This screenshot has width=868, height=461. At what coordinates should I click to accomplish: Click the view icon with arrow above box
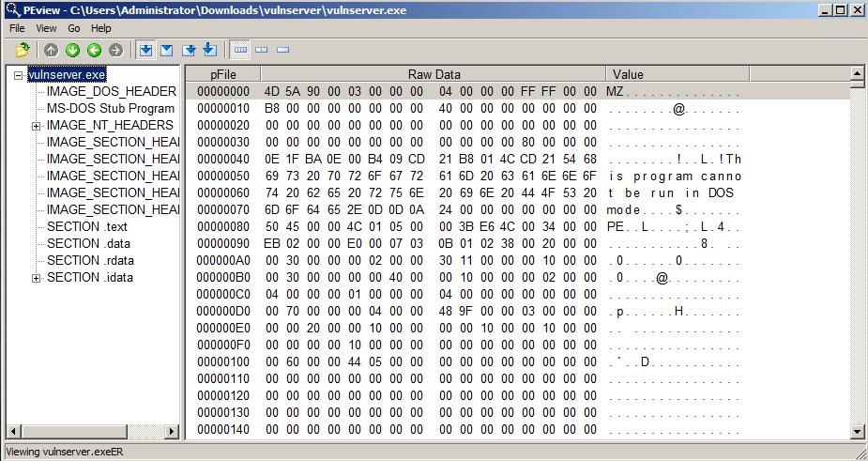tap(210, 50)
